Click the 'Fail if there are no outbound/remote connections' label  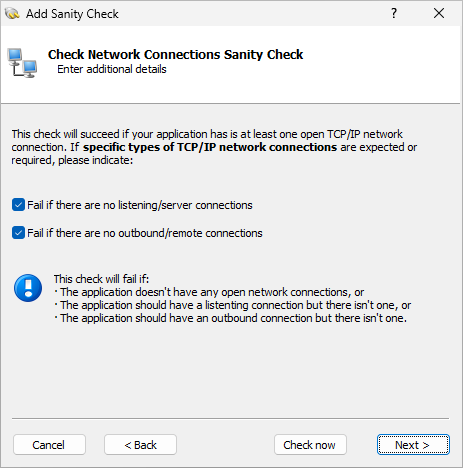(145, 233)
